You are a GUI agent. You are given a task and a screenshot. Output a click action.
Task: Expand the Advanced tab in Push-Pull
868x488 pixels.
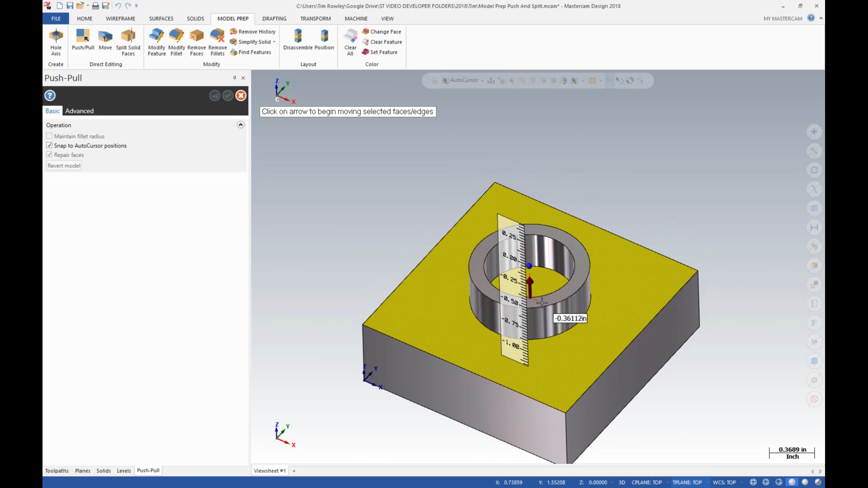coord(78,110)
